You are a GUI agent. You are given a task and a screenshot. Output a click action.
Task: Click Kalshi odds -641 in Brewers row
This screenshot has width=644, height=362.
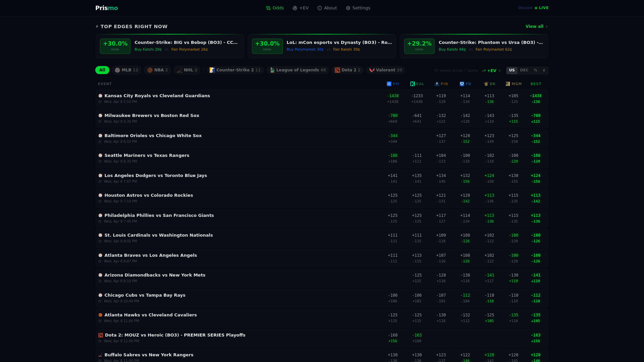pos(417,116)
